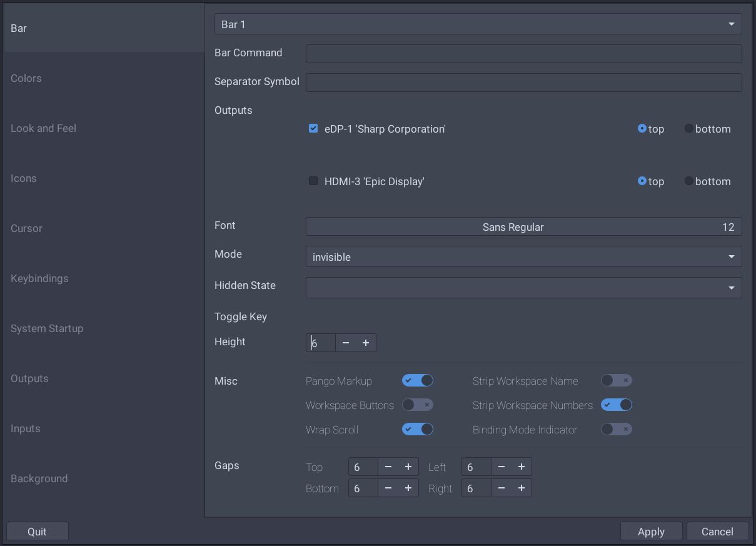Open the System Startup section
Screen dimensions: 756x546
[x=47, y=328]
